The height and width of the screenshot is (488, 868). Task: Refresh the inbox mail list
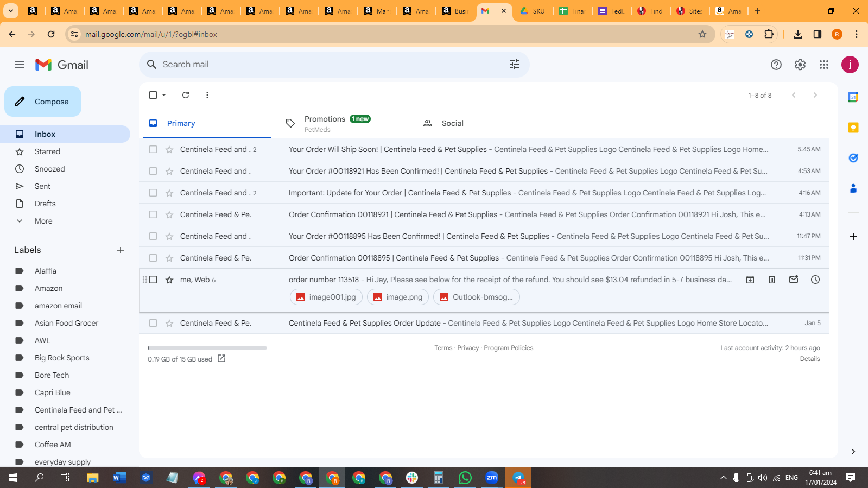(186, 95)
